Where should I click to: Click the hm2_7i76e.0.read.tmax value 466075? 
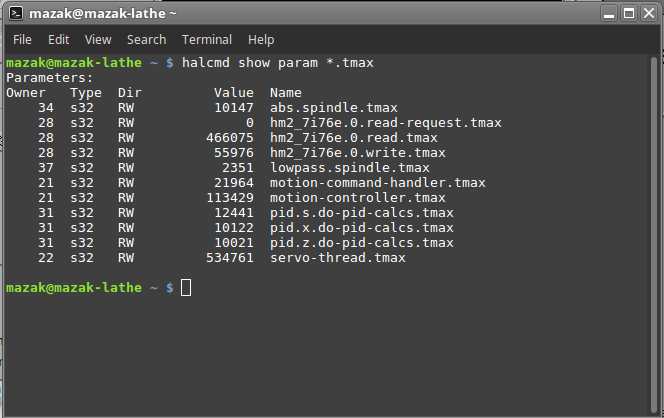point(230,138)
